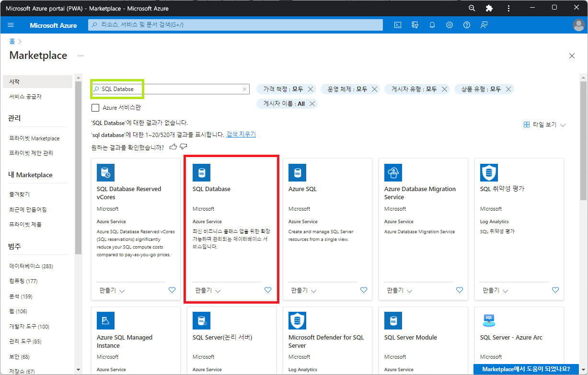This screenshot has width=588, height=375.
Task: Go to 홈 breadcrumb
Action: pyautogui.click(x=12, y=42)
